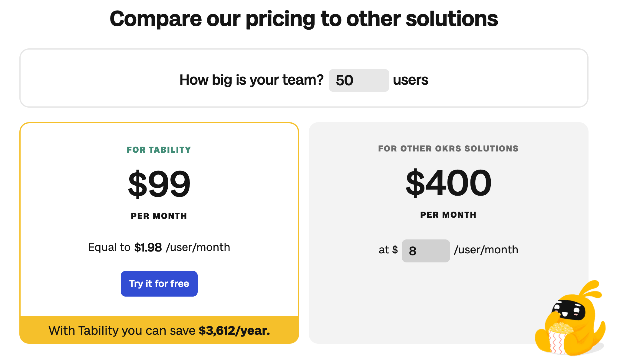This screenshot has width=620, height=364.
Task: Click the "users" label beside team input
Action: 410,80
